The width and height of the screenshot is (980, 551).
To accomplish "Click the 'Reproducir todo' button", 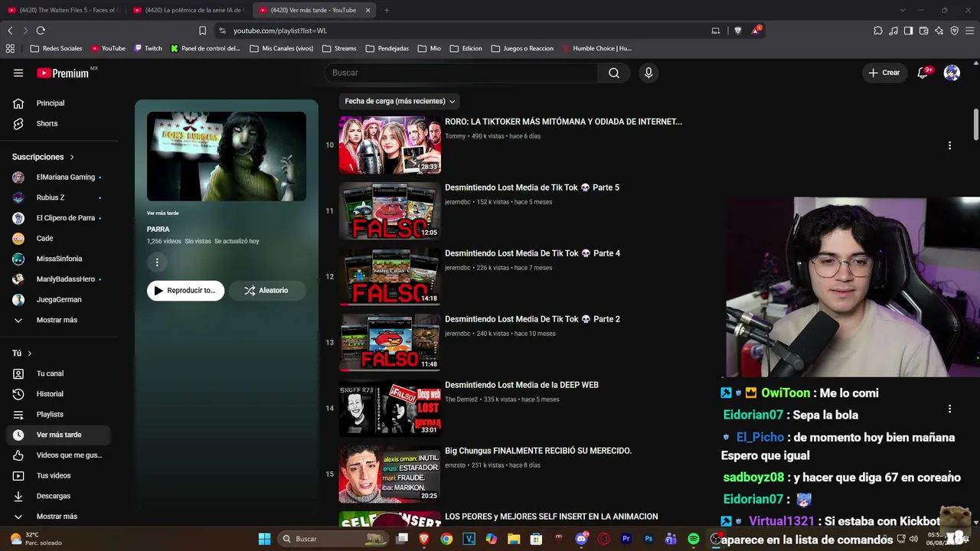I will [185, 291].
